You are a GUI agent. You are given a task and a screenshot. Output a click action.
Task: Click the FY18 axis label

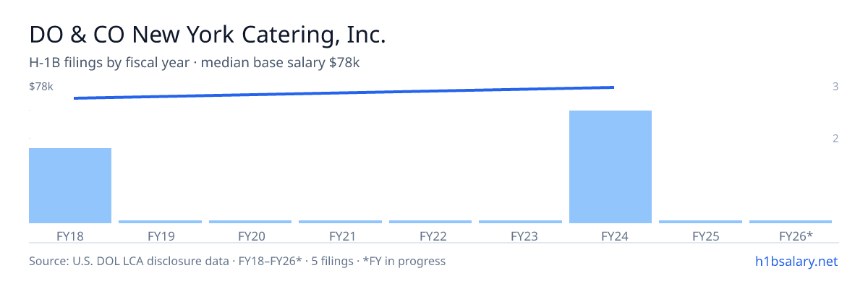[70, 236]
